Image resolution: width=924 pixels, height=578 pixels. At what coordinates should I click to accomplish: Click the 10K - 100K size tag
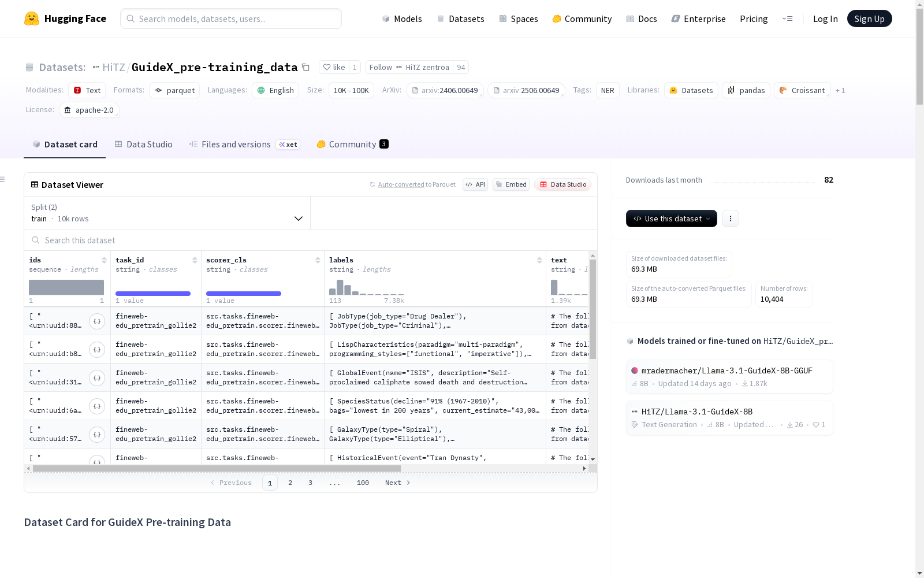[x=351, y=90]
